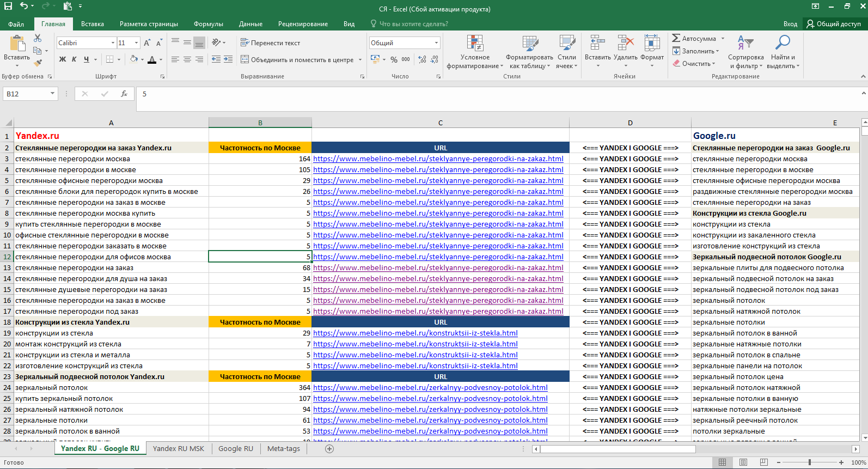868x469 pixels.
Task: Toggle 'Перенести текст' wrap text
Action: 271,42
